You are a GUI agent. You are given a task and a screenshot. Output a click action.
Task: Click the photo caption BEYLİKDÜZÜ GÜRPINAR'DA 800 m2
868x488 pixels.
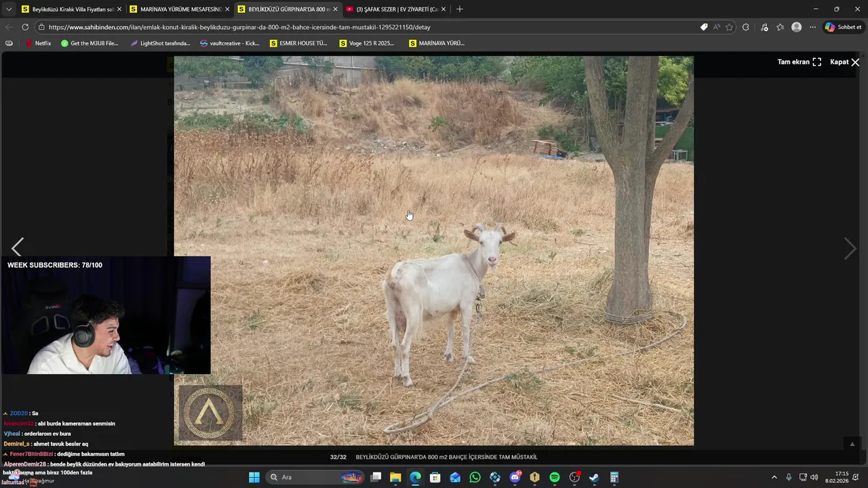[x=446, y=457]
